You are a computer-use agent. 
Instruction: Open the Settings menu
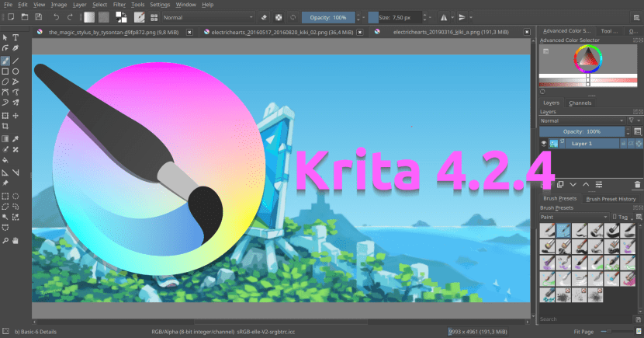[160, 5]
